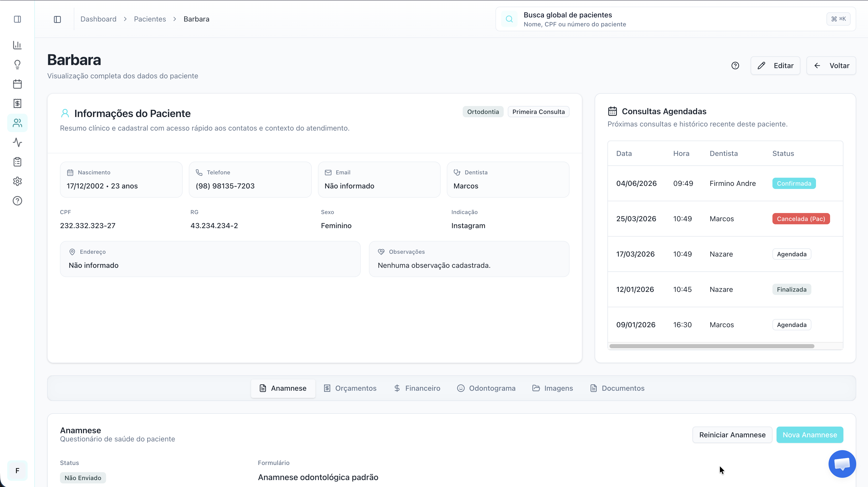Screen dimensions: 868x487
Task: Click the search magnifier icon
Action: point(509,19)
